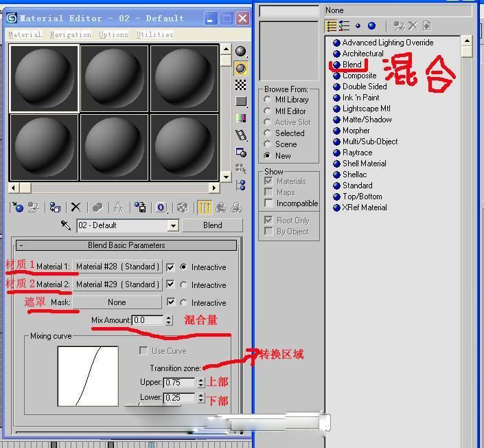
Task: Open the Utilities menu
Action: tap(154, 34)
